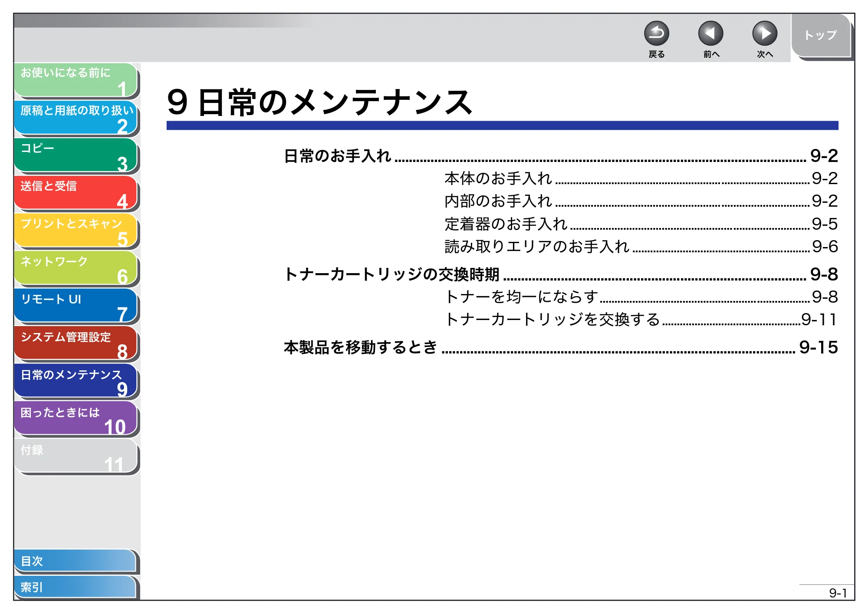Select chapter 3 コピー tab
The width and height of the screenshot is (868, 614).
pos(76,155)
